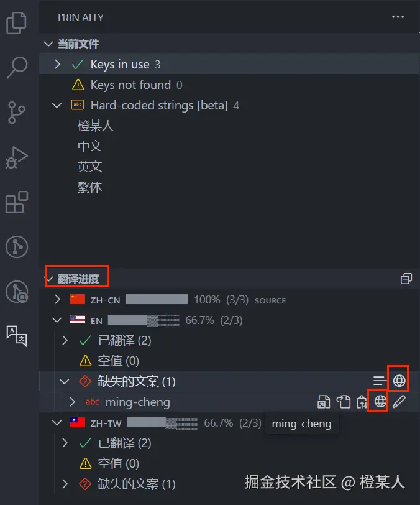Open the Source Control view

17,113
